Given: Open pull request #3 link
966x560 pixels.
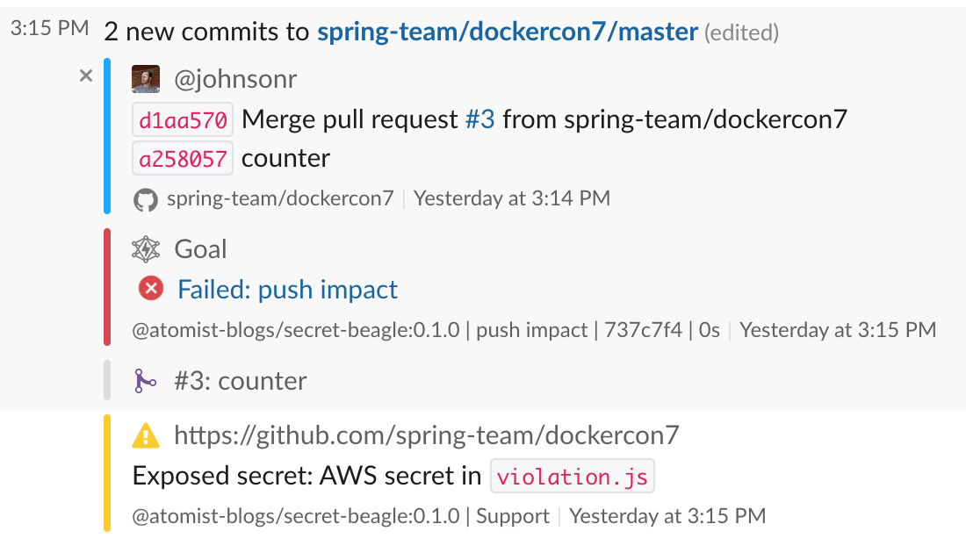Looking at the screenshot, I should click(x=479, y=118).
